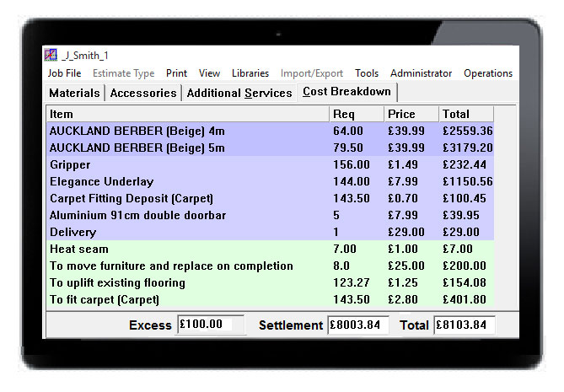The image size is (564, 392).
Task: Click the Settlement amount field
Action: point(357,325)
